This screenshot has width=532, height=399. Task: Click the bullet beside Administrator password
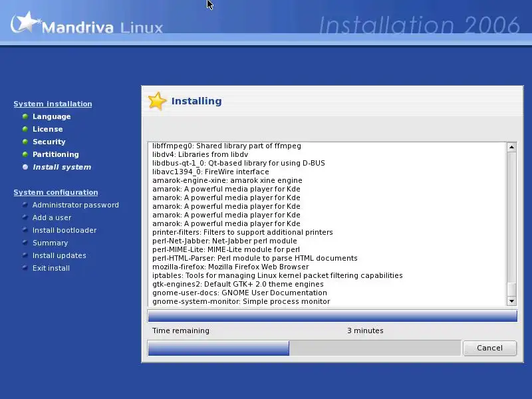pyautogui.click(x=25, y=205)
